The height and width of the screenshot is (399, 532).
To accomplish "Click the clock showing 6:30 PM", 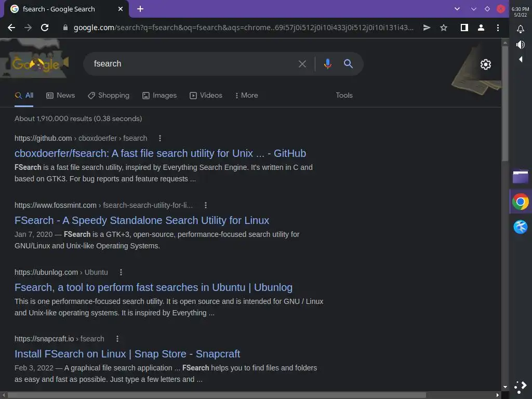I will [x=520, y=9].
